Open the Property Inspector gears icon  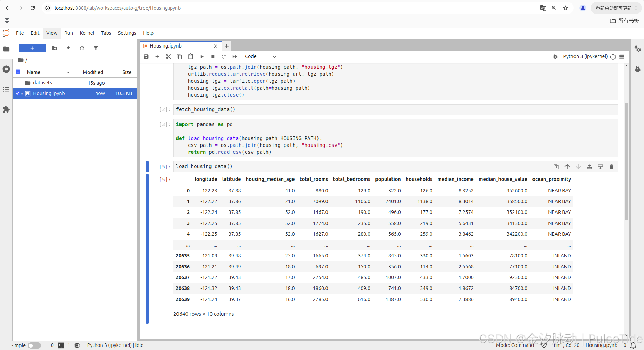[x=638, y=49]
